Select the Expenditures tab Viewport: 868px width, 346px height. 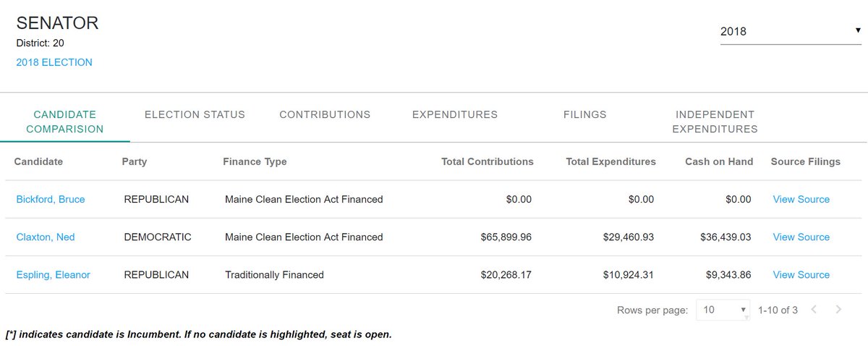tap(455, 114)
